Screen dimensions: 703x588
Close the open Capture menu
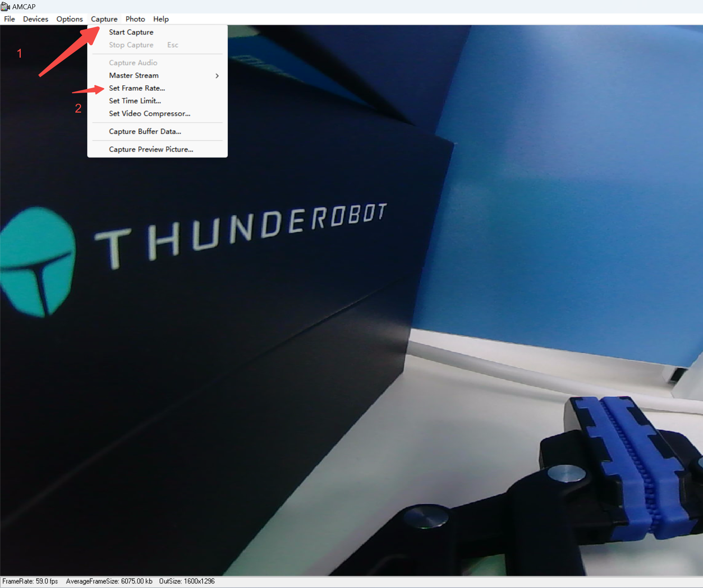[104, 19]
